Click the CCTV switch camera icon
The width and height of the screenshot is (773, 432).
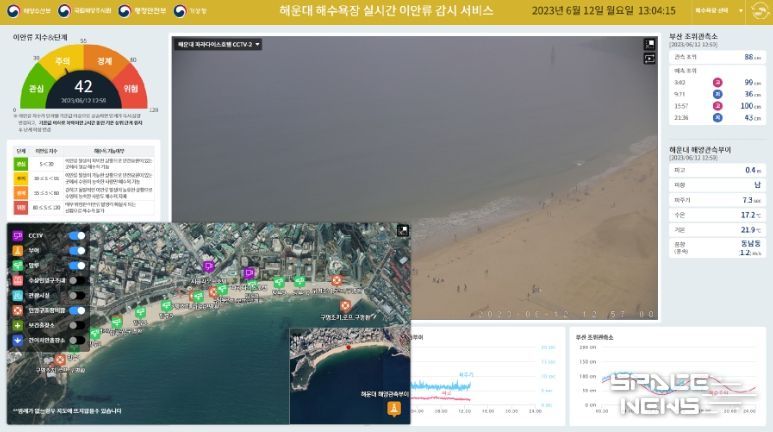click(x=650, y=58)
